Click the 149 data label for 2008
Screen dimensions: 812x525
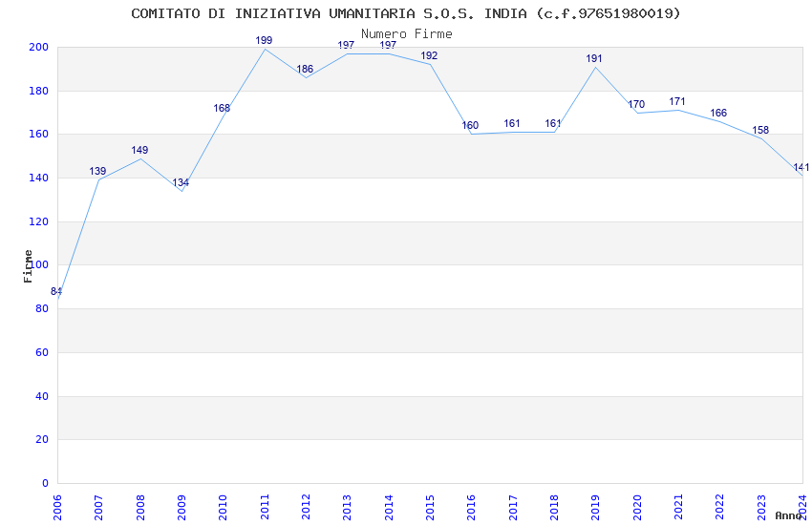coord(139,151)
